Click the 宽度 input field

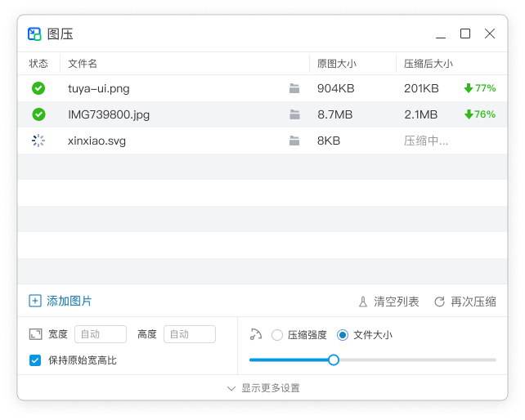[101, 334]
